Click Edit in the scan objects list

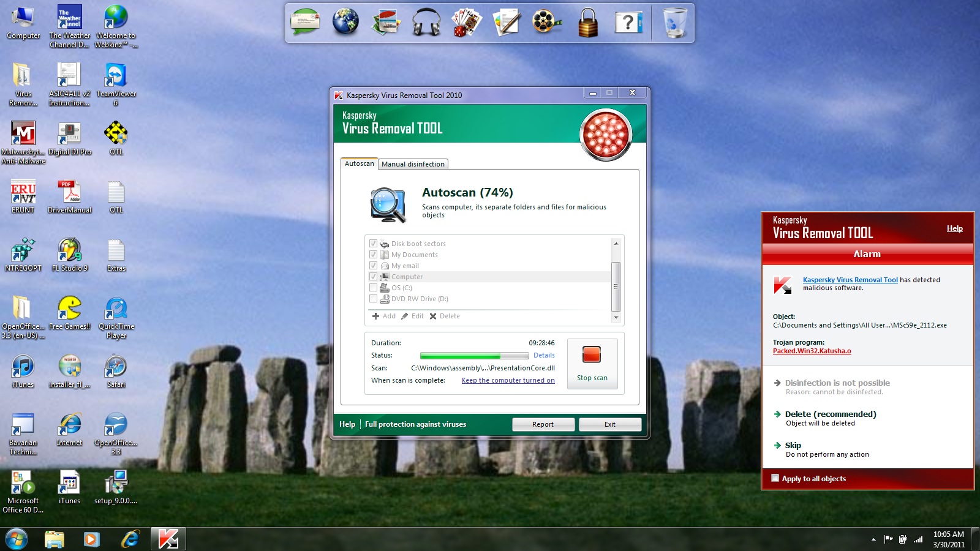tap(412, 316)
